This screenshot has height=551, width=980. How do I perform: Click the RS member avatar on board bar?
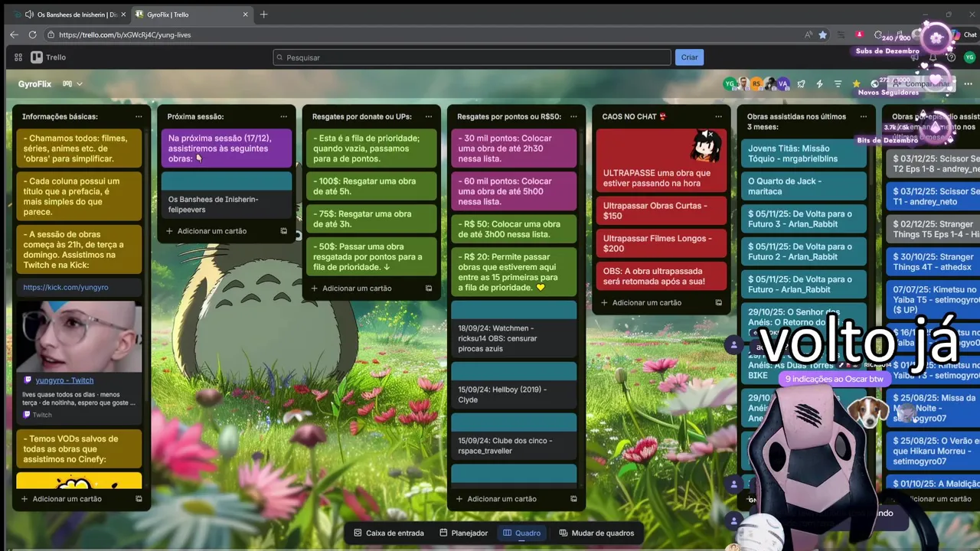coord(756,84)
